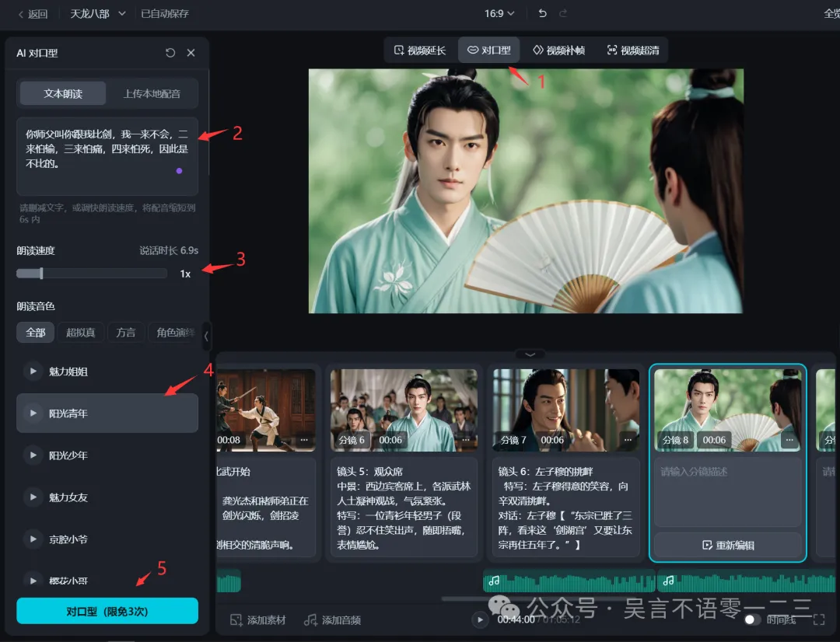Switch to the 上传本地配音 tab
Viewport: 840px width, 642px height.
(152, 94)
